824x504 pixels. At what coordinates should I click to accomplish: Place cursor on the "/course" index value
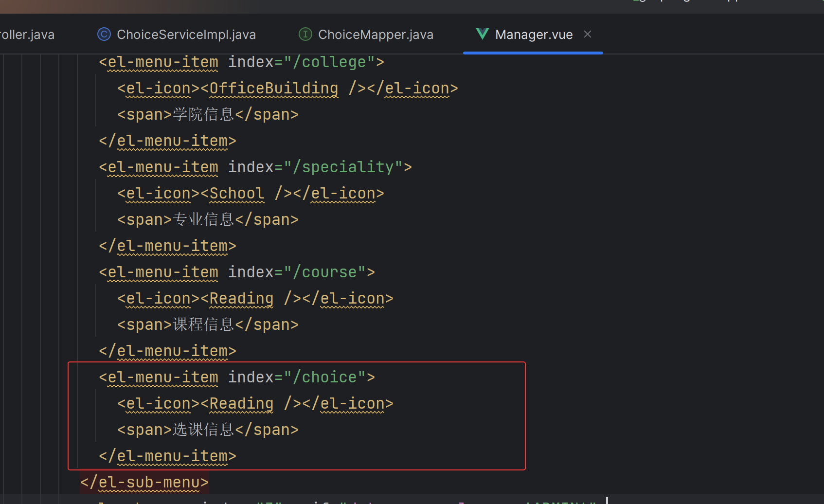coord(329,272)
